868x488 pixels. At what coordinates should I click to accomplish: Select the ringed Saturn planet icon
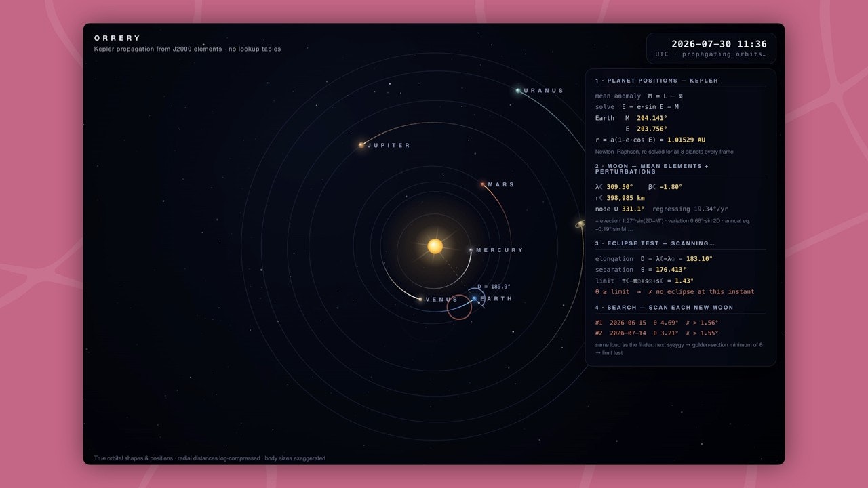[580, 224]
